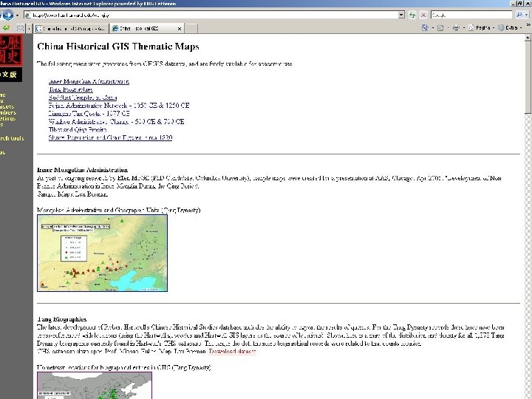Open the Quick Tabs thumbnail view icon
Image resolution: width=532 pixels, height=399 pixels.
coord(21,29)
